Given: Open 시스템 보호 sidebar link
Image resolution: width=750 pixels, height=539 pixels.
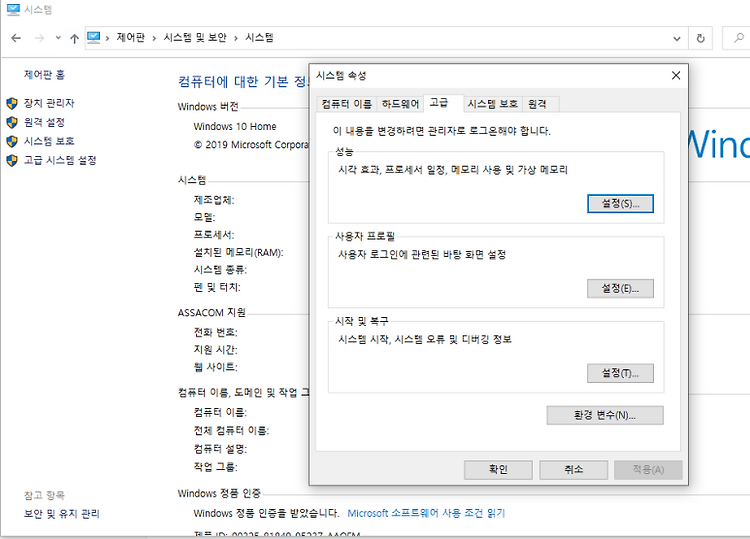Looking at the screenshot, I should click(x=49, y=141).
